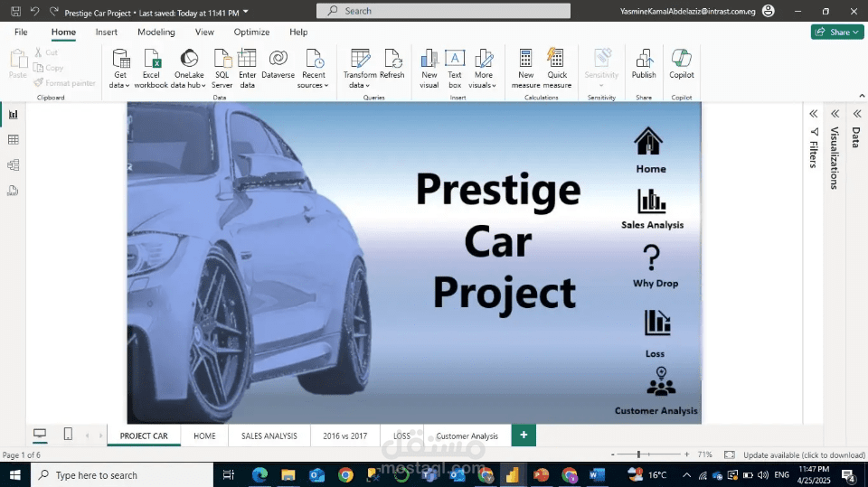Open the SALES ANALYSIS page tab
The height and width of the screenshot is (487, 868).
point(269,436)
